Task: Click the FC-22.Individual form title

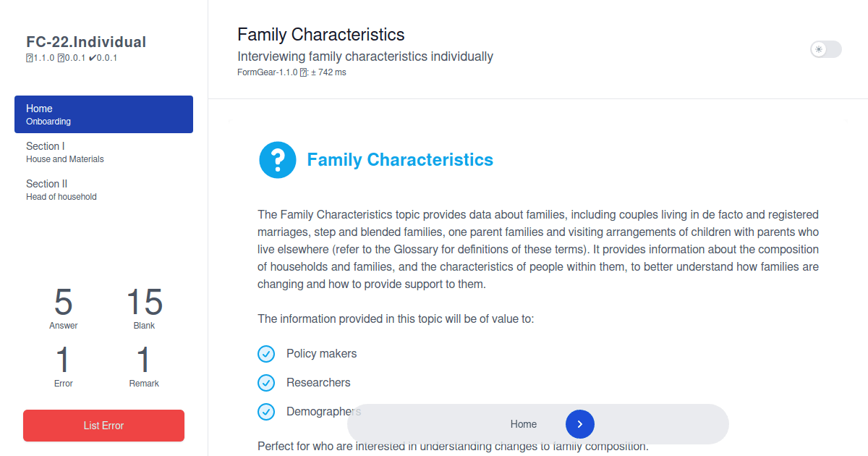Action: click(86, 42)
